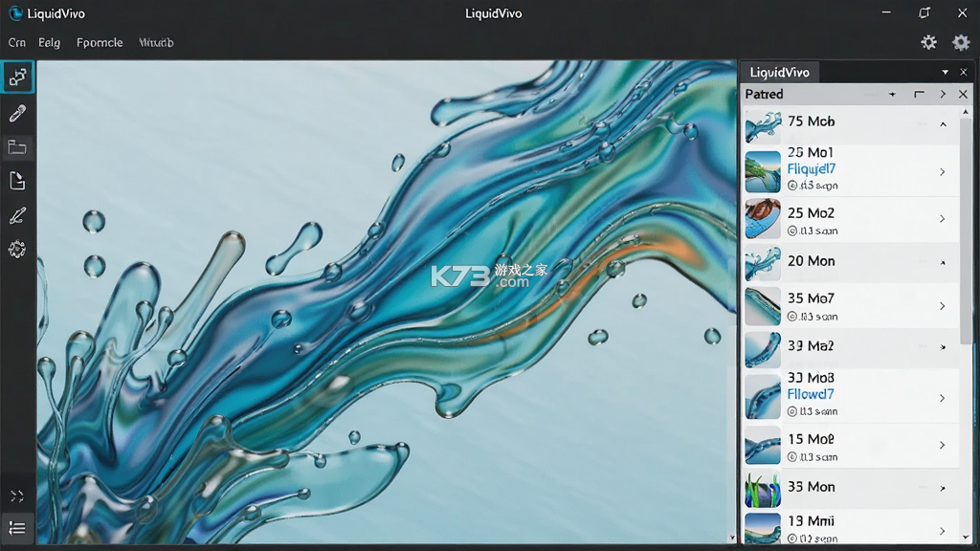This screenshot has height=551, width=980.
Task: Select the 20 Mon label
Action: [x=812, y=261]
